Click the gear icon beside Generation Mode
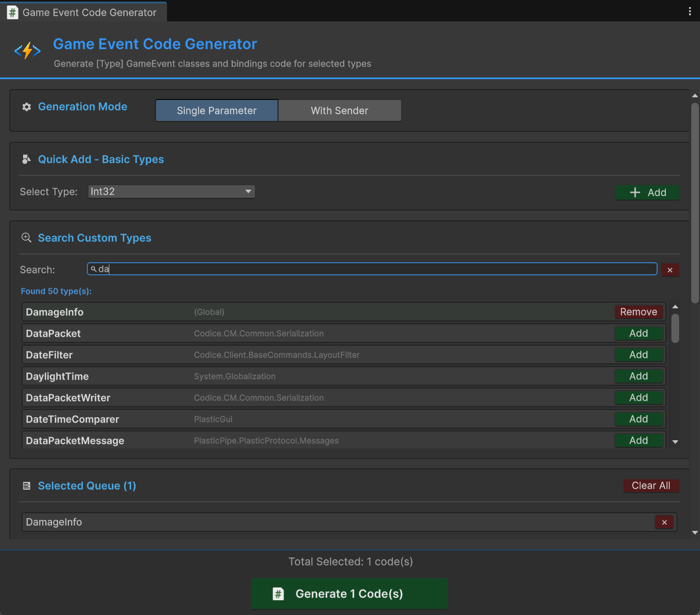The width and height of the screenshot is (700, 615). [x=26, y=107]
